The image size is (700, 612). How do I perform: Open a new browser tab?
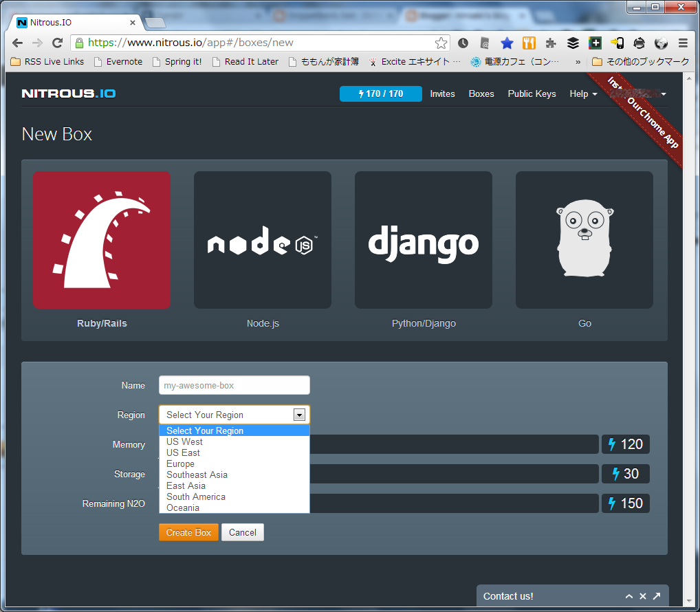pyautogui.click(x=155, y=23)
